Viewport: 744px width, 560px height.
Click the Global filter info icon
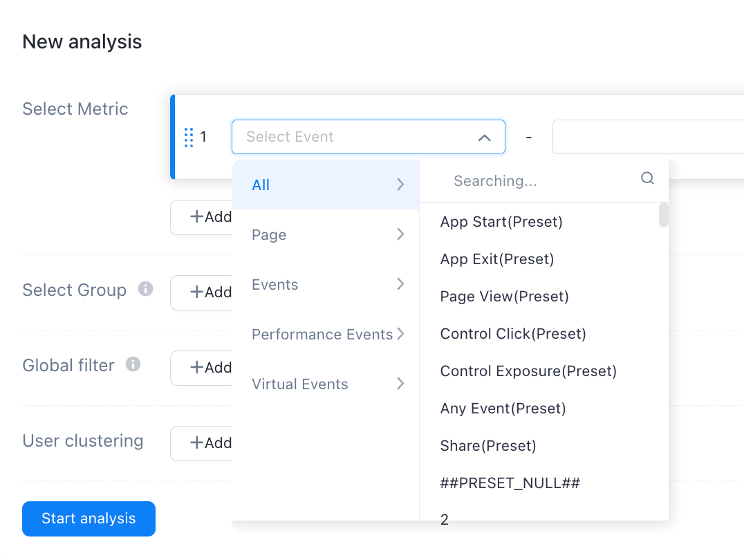133,364
